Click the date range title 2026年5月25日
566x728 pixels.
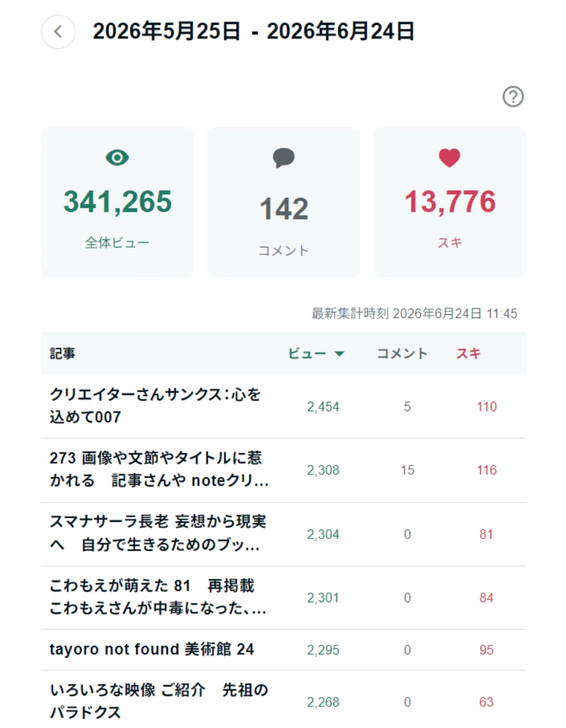click(167, 32)
